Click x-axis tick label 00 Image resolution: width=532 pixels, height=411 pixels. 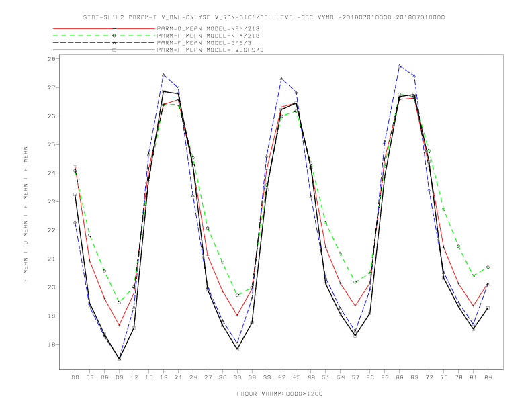click(75, 377)
